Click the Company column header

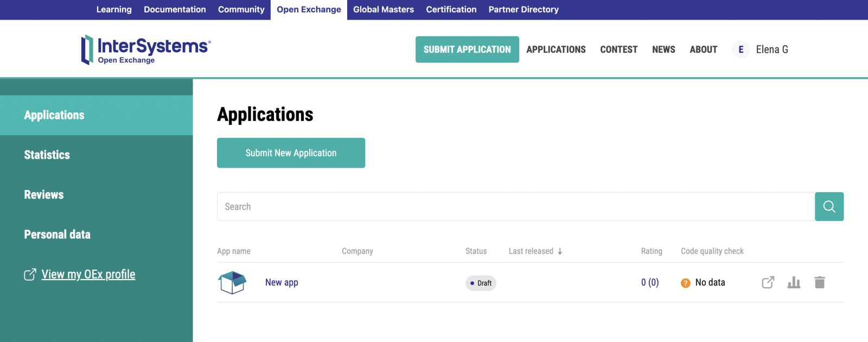358,251
